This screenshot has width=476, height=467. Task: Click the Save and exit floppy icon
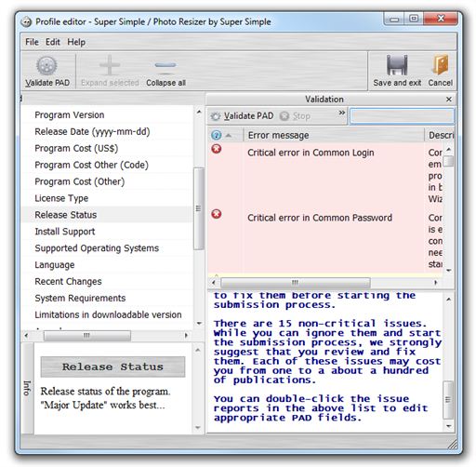397,65
